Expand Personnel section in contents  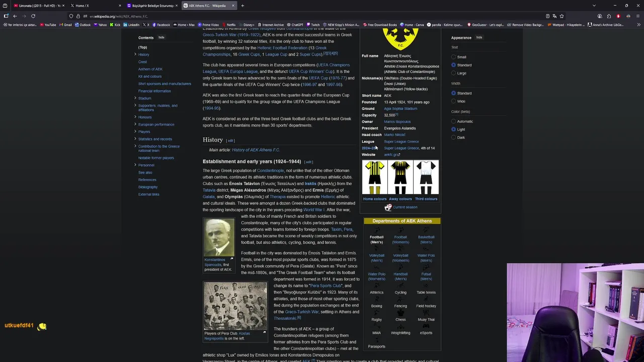click(x=135, y=165)
